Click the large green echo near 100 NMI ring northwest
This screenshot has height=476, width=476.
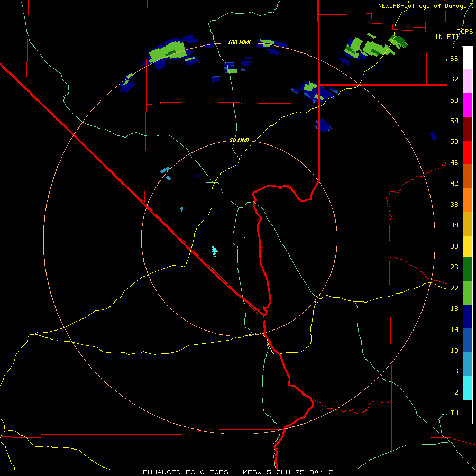[168, 52]
